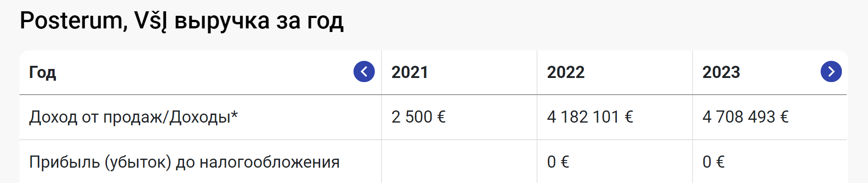Click the "Прибыль (убыток) до налогообложения" row label
The image size is (868, 183).
point(184,162)
